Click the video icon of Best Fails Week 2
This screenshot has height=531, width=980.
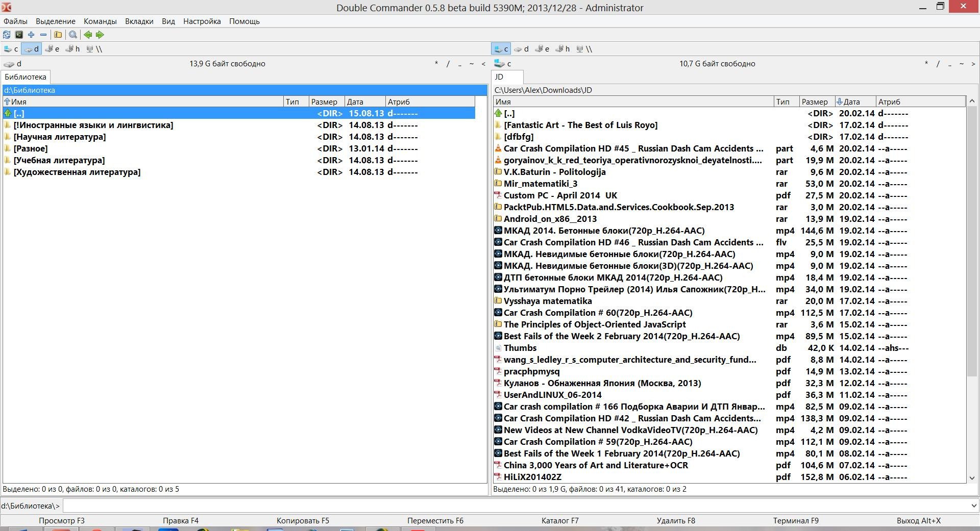pyautogui.click(x=498, y=336)
